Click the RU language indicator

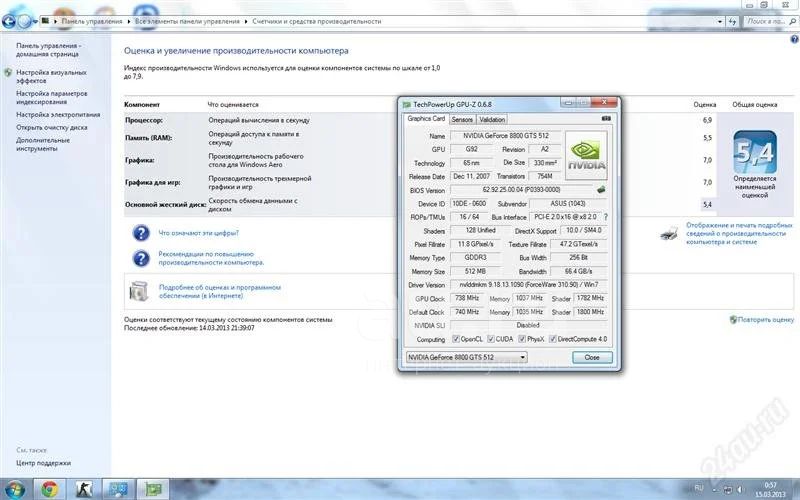point(698,488)
